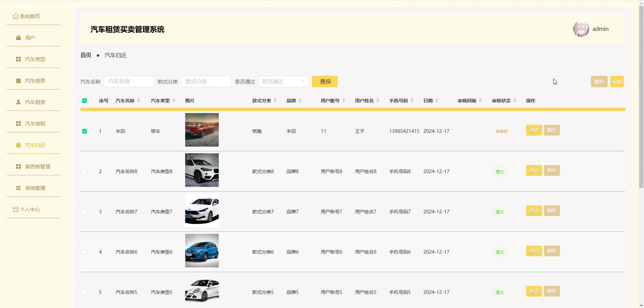The image size is (644, 308).
Task: Toggle the select-all checkbox in table header
Action: point(85,101)
